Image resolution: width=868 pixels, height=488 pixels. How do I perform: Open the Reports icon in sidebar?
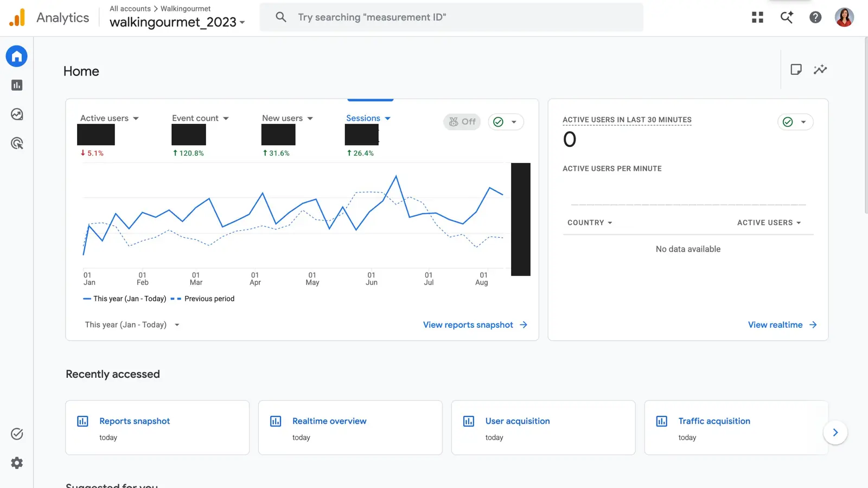click(x=17, y=85)
